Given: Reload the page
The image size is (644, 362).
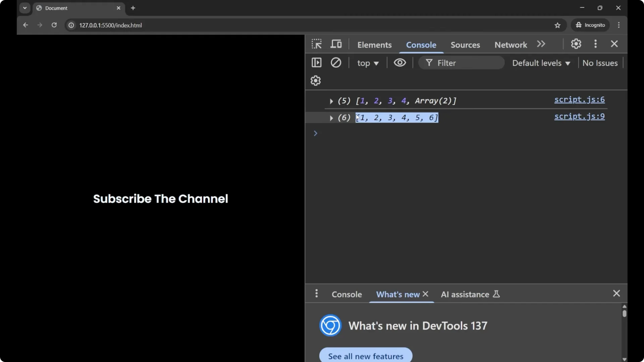Looking at the screenshot, I should tap(54, 25).
